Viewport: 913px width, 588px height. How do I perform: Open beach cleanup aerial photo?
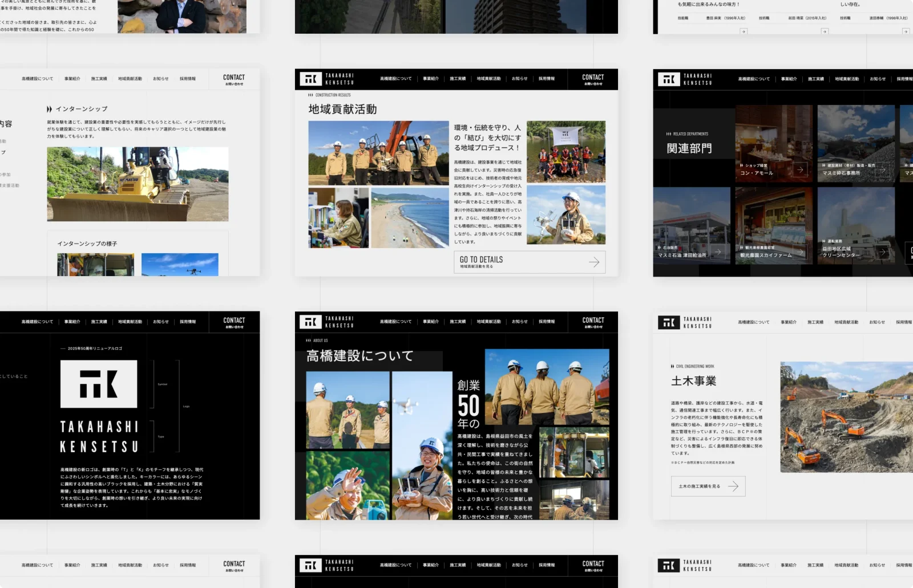(410, 218)
